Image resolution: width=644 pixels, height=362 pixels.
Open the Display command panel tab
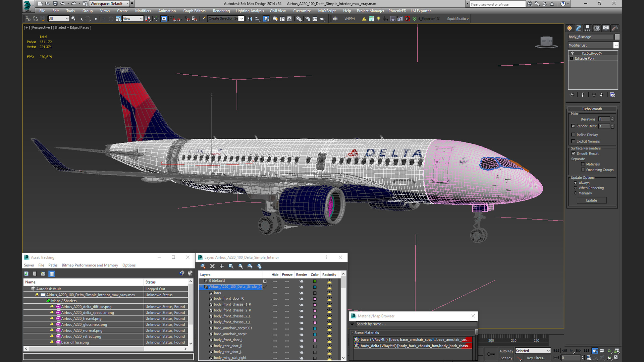click(606, 28)
